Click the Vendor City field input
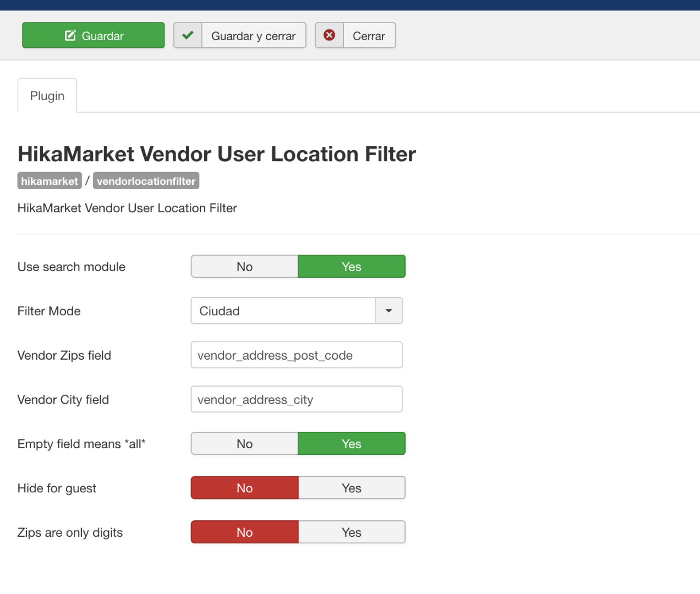This screenshot has width=700, height=594. click(297, 399)
